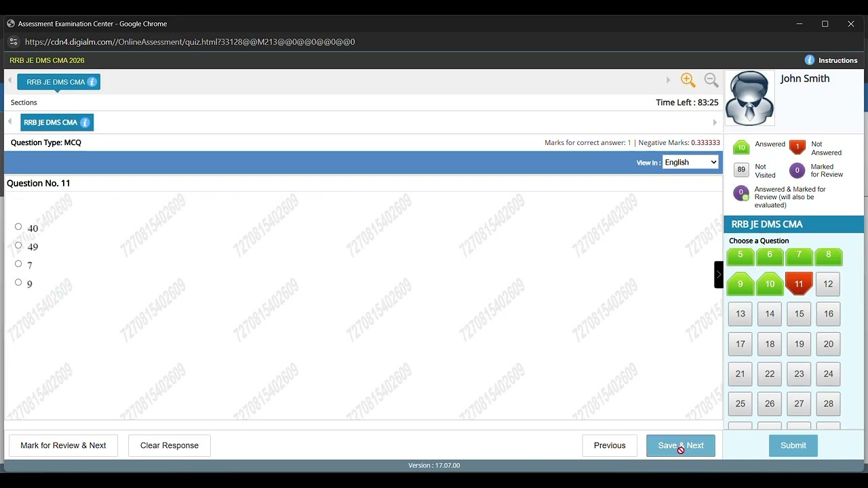Screen dimensions: 868x488
Task: Jump to question 28
Action: click(x=828, y=403)
